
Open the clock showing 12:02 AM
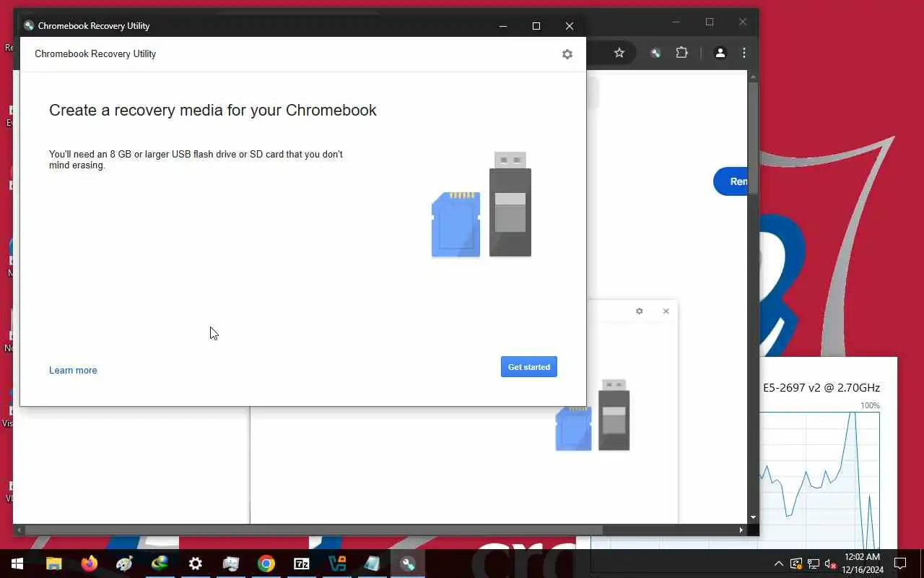862,564
